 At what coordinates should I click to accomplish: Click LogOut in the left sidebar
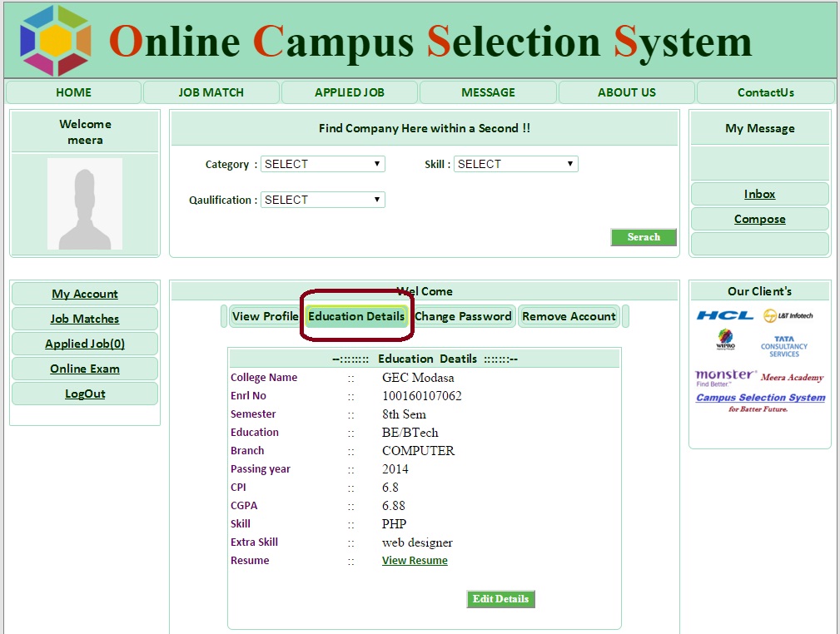tap(85, 394)
